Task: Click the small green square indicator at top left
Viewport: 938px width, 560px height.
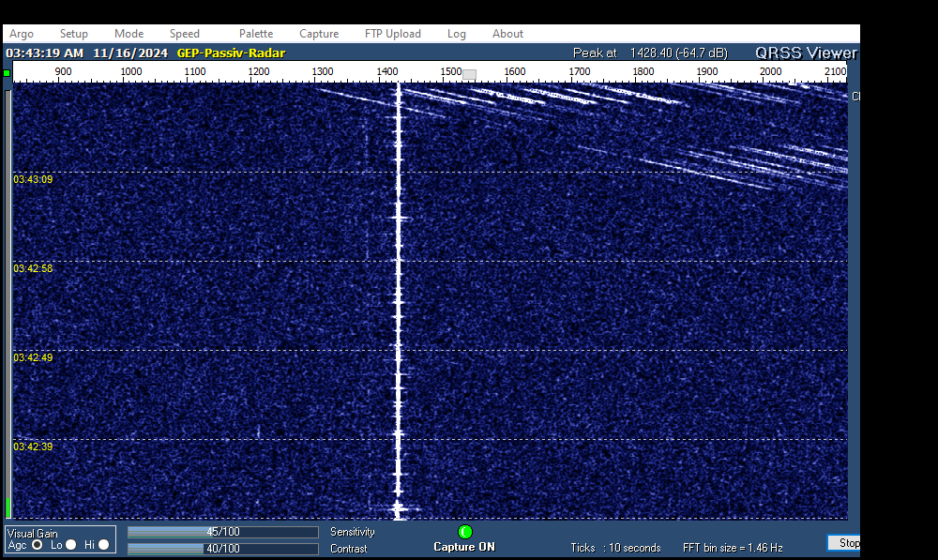Action: [7, 73]
